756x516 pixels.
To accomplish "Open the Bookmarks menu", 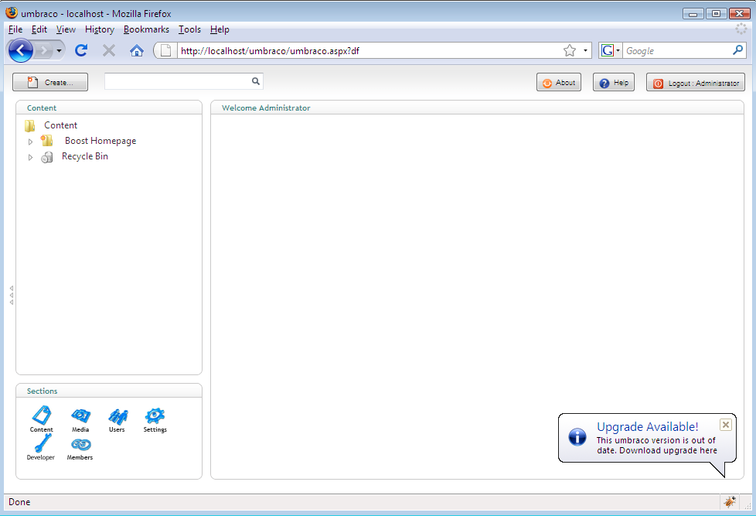I will point(146,29).
